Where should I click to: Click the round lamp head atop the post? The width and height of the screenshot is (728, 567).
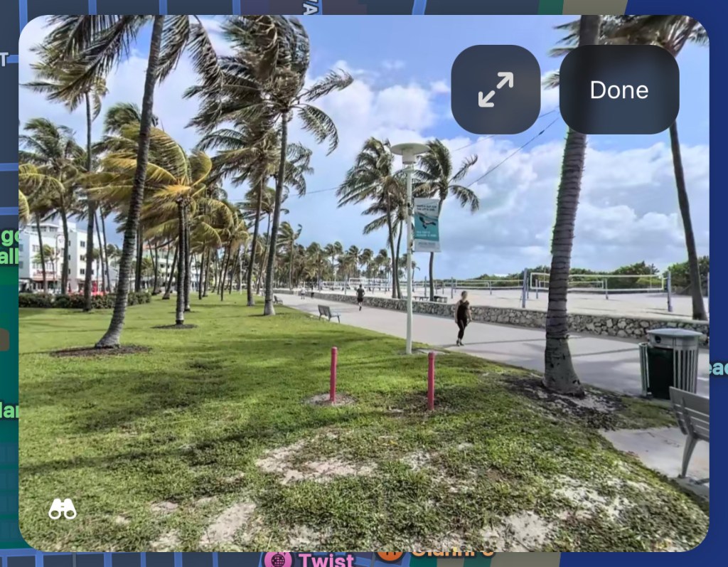tap(409, 150)
